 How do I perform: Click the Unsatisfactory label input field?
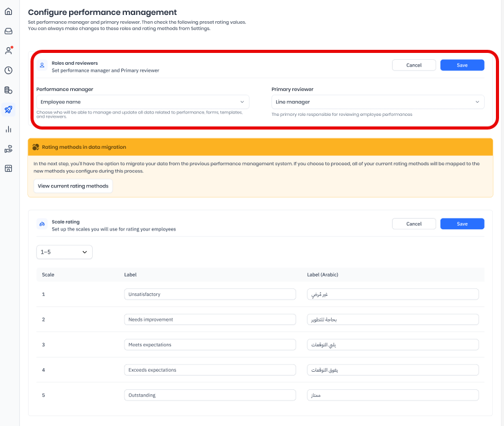coord(210,294)
